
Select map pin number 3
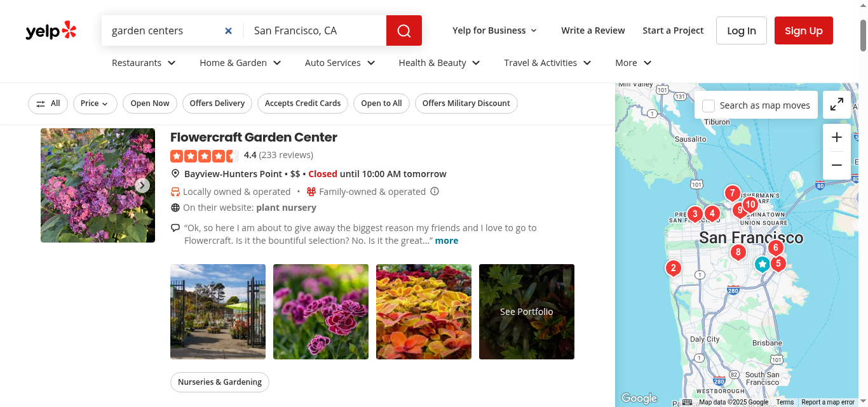[695, 215]
